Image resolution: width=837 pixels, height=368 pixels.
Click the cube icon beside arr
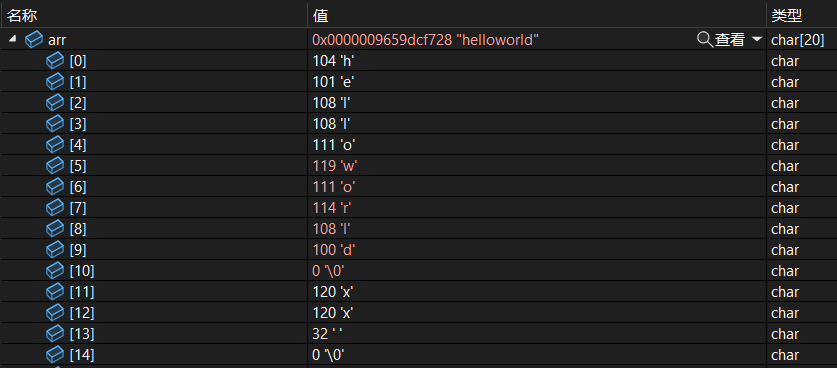tap(34, 40)
